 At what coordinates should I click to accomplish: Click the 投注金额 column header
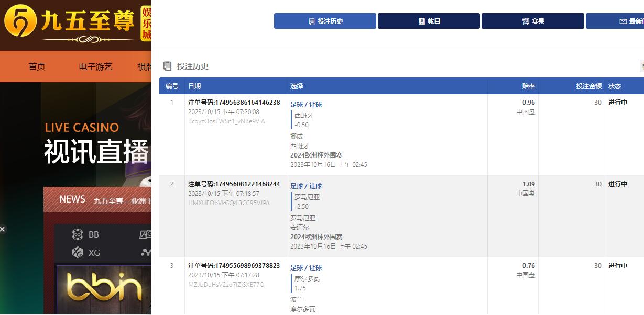pos(589,86)
